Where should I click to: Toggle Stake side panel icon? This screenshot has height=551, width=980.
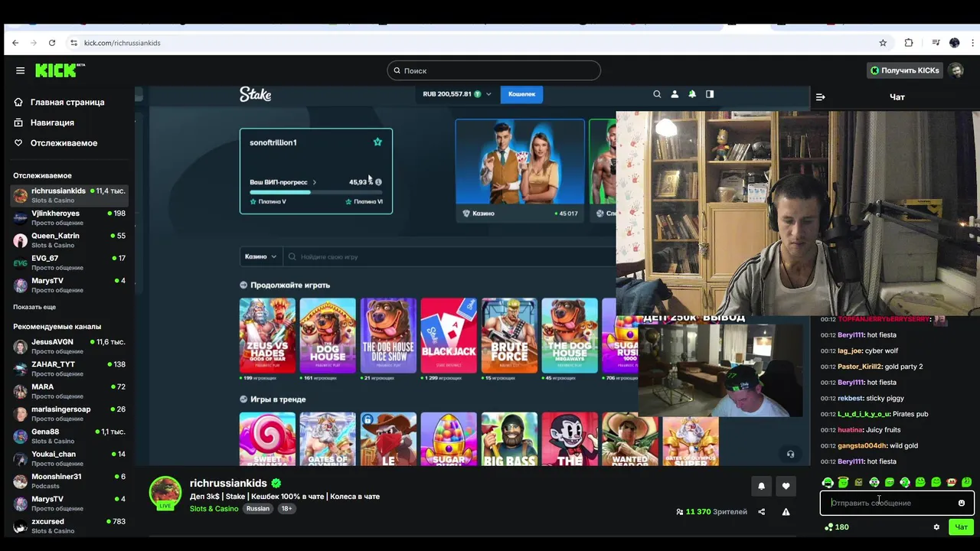710,94
